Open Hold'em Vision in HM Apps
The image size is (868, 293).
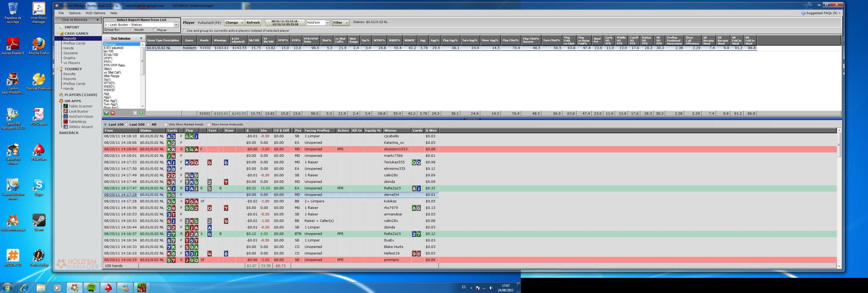point(78,117)
